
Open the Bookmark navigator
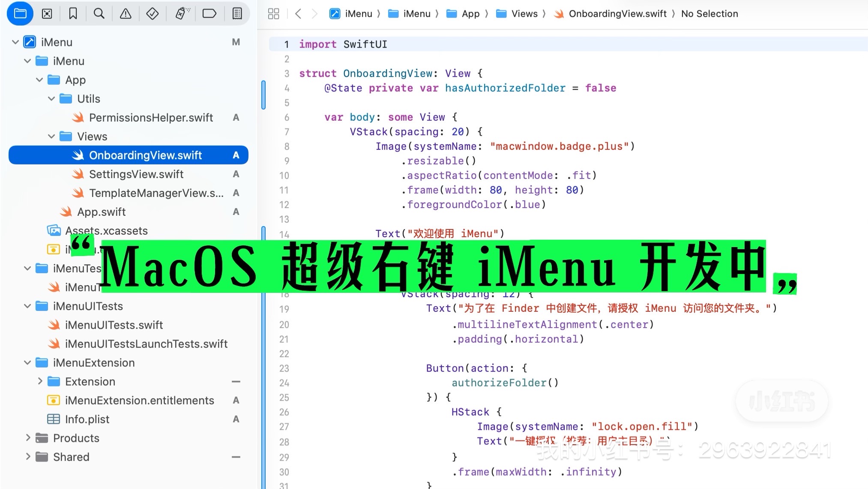[x=73, y=14]
